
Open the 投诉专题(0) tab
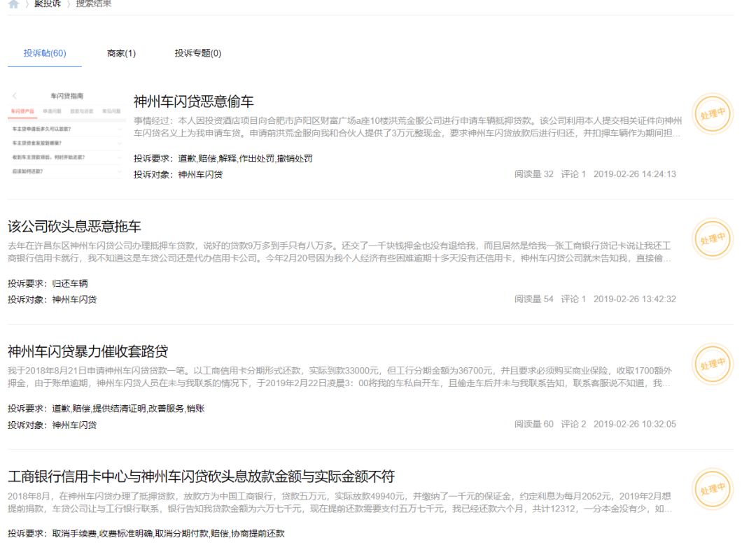197,53
